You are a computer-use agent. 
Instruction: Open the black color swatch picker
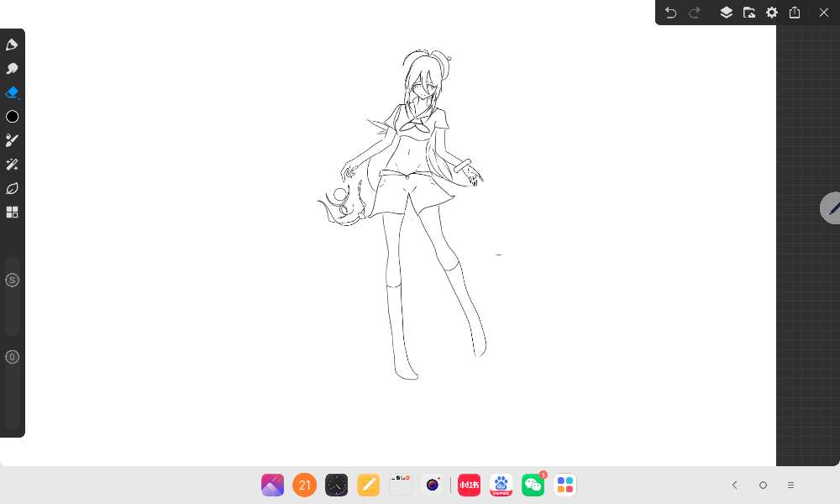(x=12, y=117)
